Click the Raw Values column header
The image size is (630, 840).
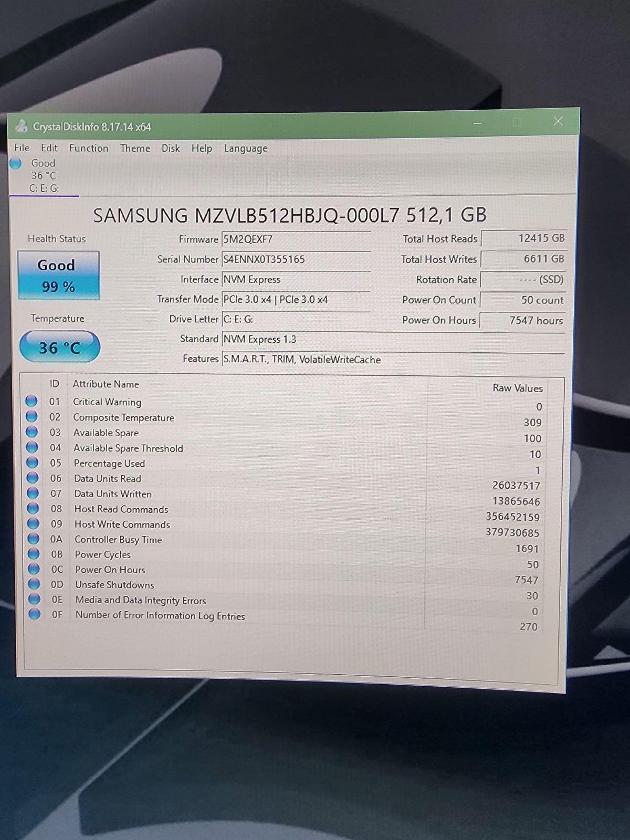(x=518, y=388)
